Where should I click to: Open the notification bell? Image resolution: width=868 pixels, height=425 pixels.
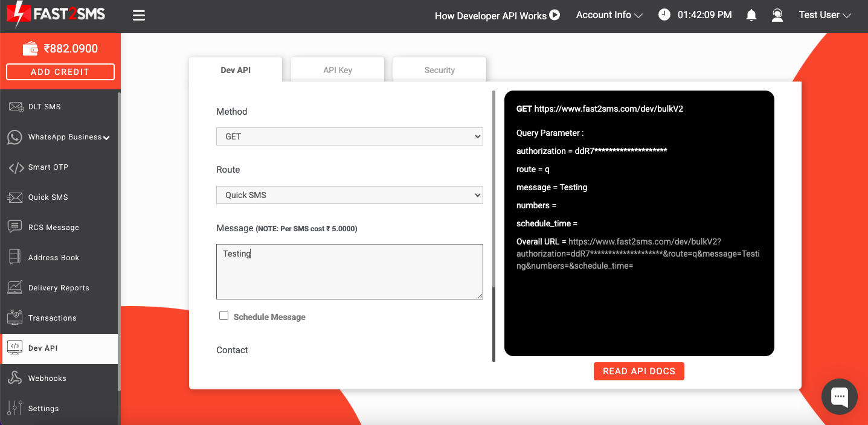[751, 16]
